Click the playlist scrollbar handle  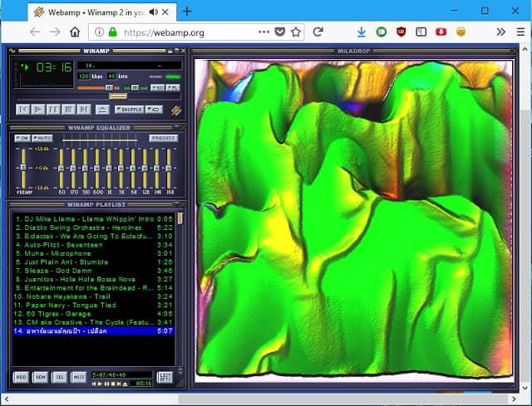[x=180, y=218]
